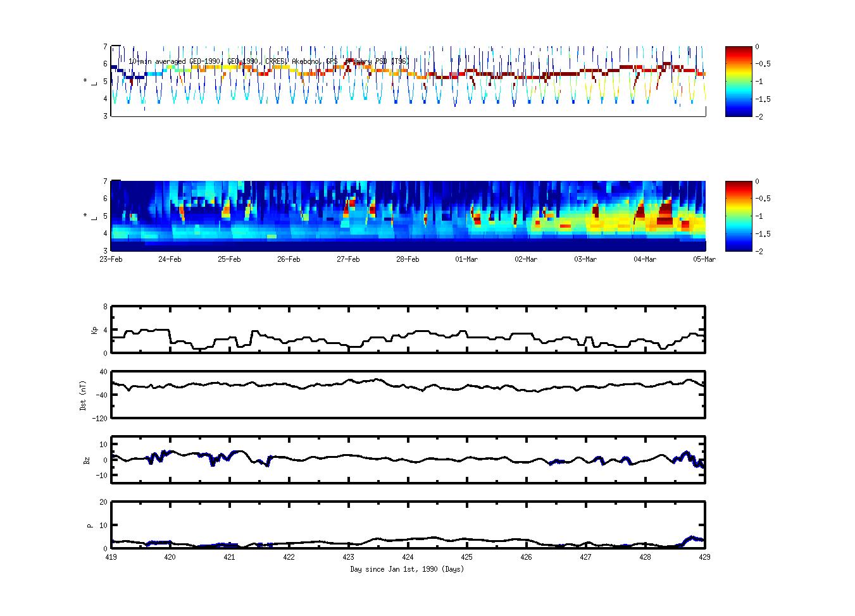Select the P pressure plot panel
The height and width of the screenshot is (616, 855).
[408, 525]
